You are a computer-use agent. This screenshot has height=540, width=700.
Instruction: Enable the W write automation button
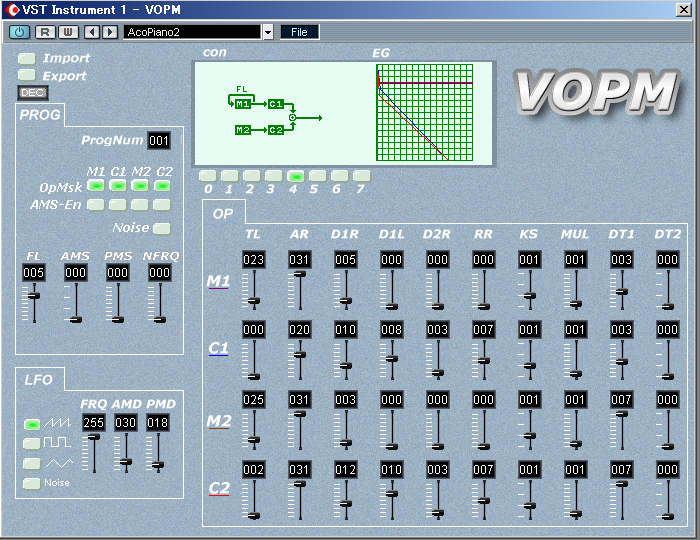[x=68, y=32]
